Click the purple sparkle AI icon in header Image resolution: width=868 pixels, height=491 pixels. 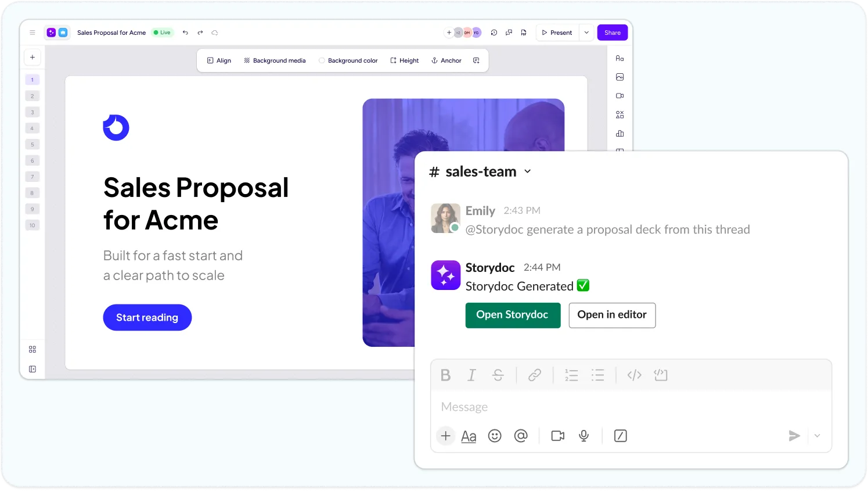pos(51,33)
